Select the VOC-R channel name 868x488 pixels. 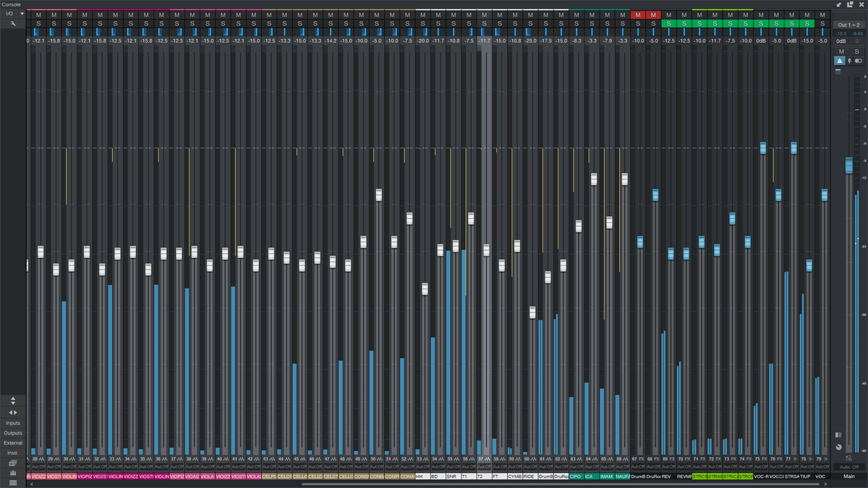coord(761,476)
